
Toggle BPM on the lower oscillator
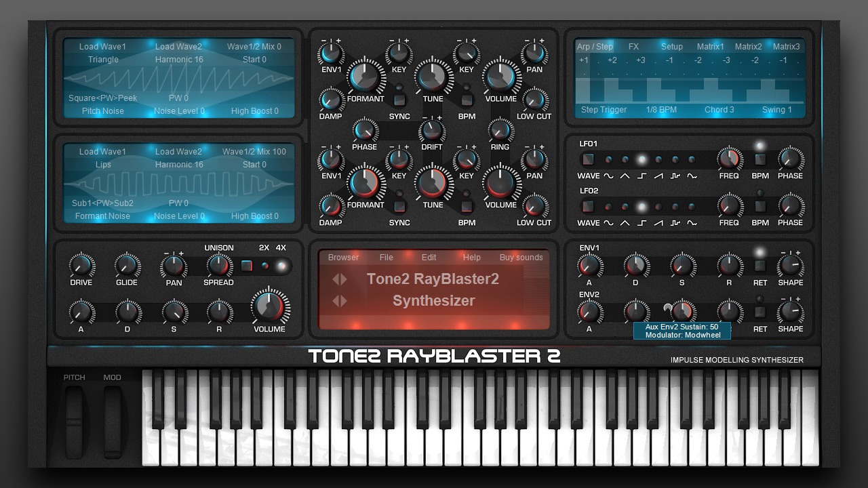click(467, 207)
